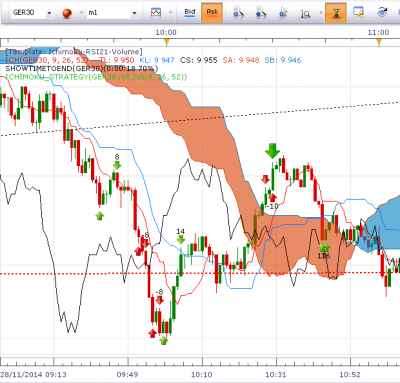Image resolution: width=400 pixels, height=383 pixels.
Task: Toggle the highlighted green vertical-scale icon
Action: tap(336, 12)
